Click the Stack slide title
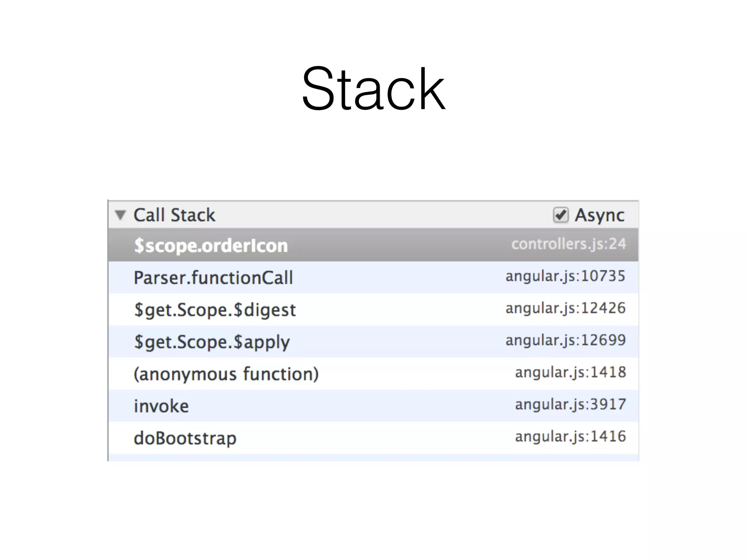The image size is (747, 560). 373,88
